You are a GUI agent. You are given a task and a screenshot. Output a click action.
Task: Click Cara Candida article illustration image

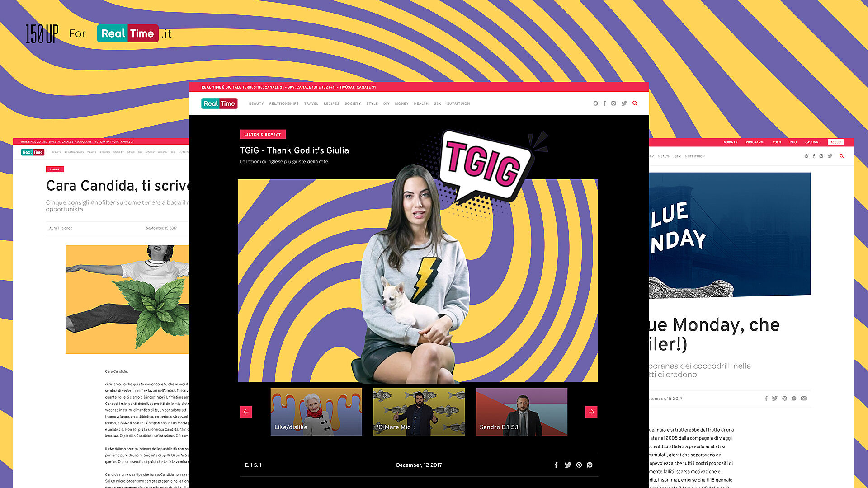(127, 299)
